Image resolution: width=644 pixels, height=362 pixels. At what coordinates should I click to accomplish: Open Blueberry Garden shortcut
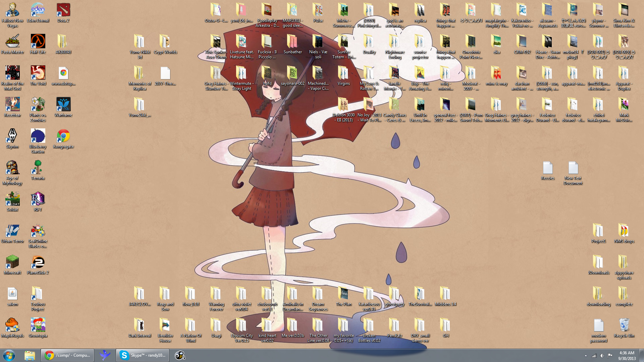tap(38, 141)
